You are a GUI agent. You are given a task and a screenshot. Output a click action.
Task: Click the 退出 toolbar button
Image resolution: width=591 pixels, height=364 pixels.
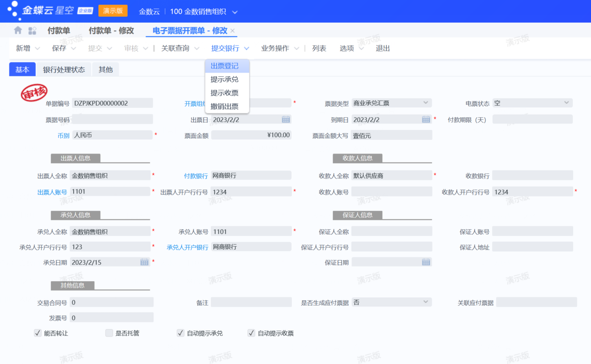(383, 48)
